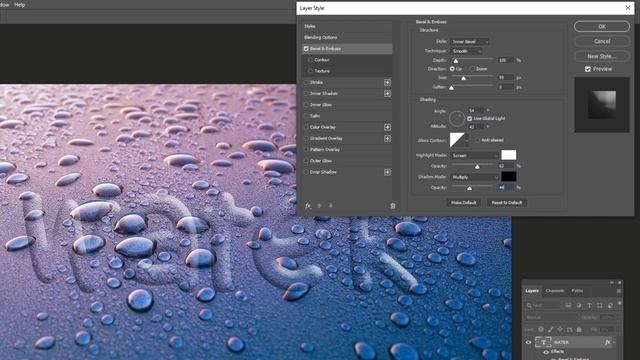Open the fx menu at dialog bottom
The height and width of the screenshot is (360, 640).
(x=308, y=206)
